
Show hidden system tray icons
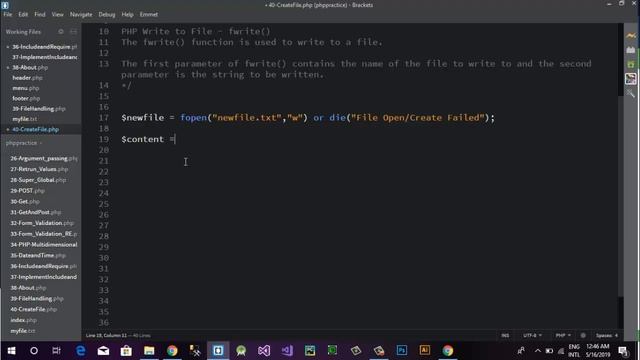538,351
